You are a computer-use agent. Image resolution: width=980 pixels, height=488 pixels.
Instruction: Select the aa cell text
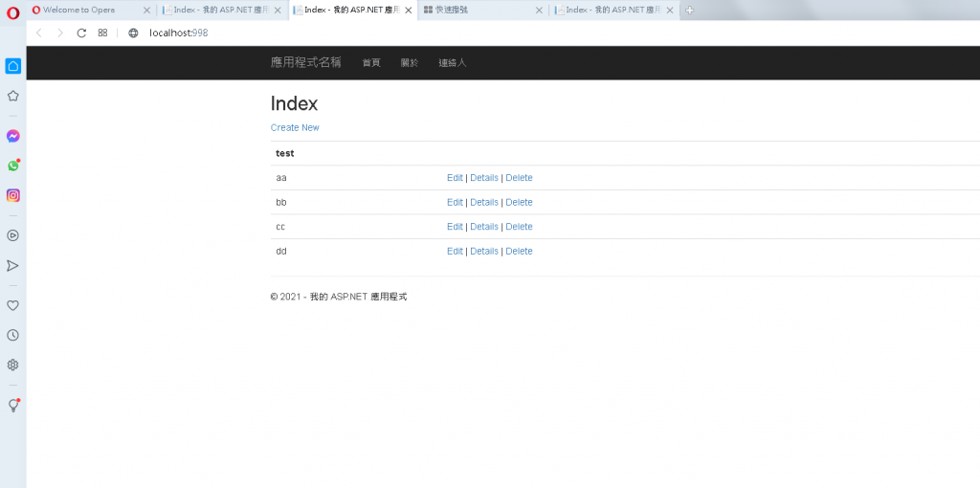click(x=281, y=178)
